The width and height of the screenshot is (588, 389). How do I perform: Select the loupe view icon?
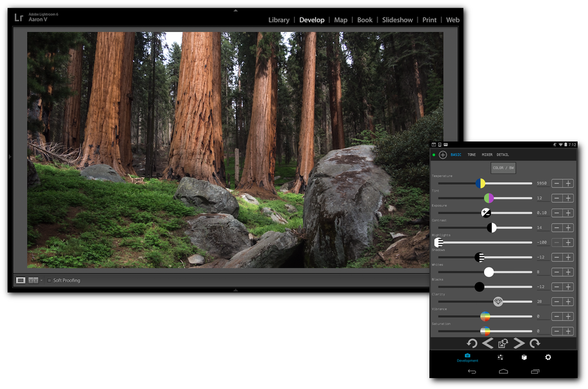[x=21, y=280]
